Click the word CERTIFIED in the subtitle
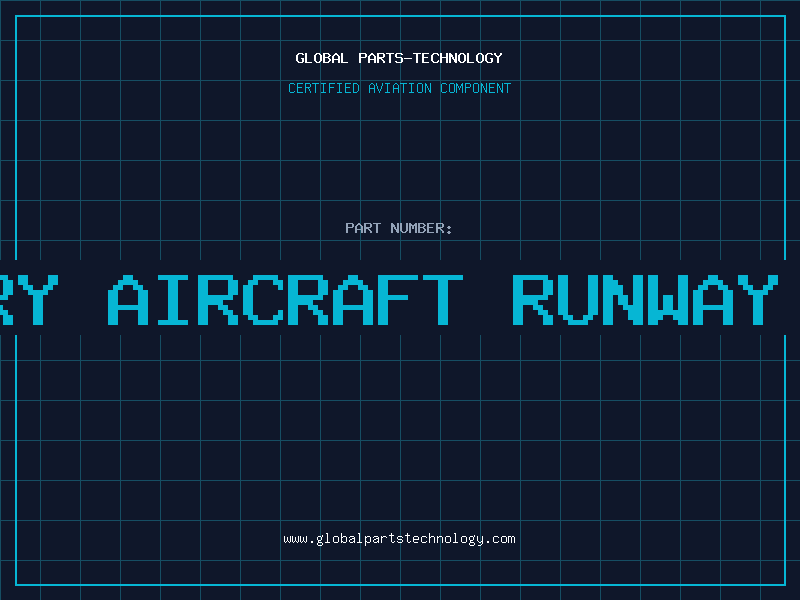Image resolution: width=800 pixels, height=600 pixels. click(325, 88)
